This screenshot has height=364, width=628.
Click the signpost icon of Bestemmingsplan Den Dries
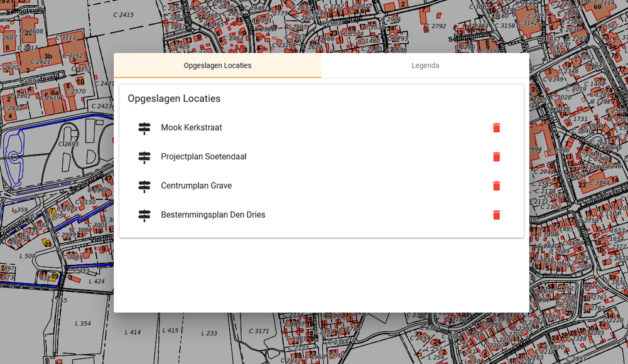click(144, 215)
